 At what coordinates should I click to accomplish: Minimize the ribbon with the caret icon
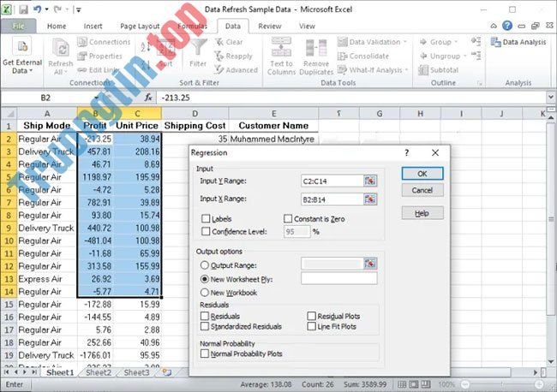(x=494, y=26)
